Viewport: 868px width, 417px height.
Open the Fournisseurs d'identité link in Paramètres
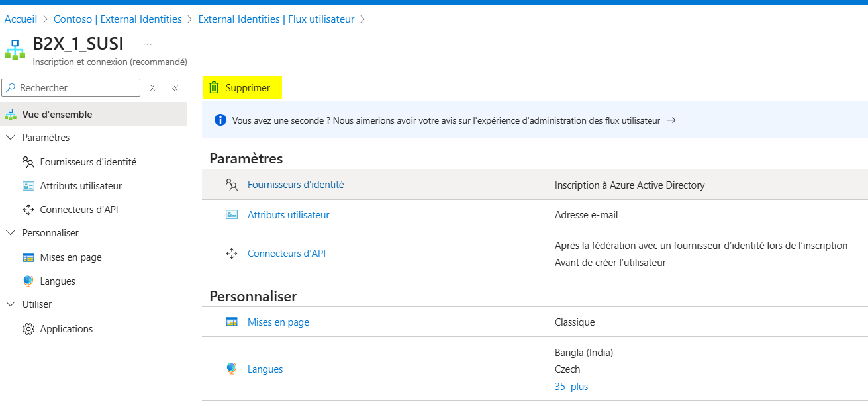[x=296, y=185]
